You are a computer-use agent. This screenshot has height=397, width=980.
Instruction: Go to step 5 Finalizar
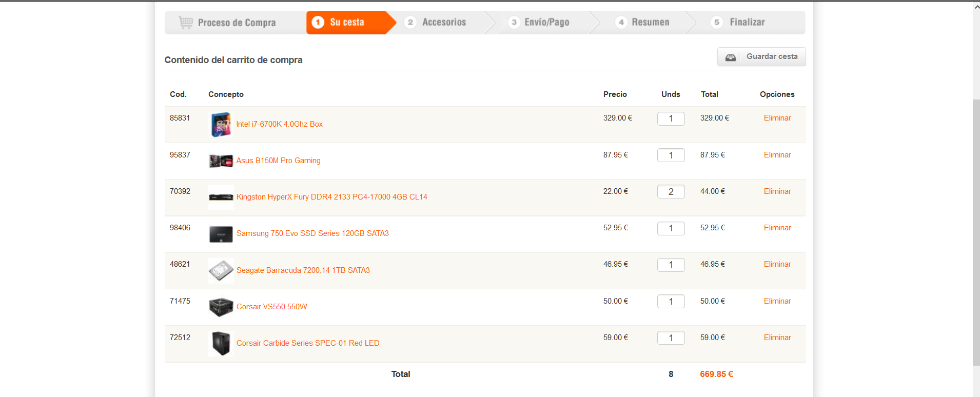[x=738, y=23]
